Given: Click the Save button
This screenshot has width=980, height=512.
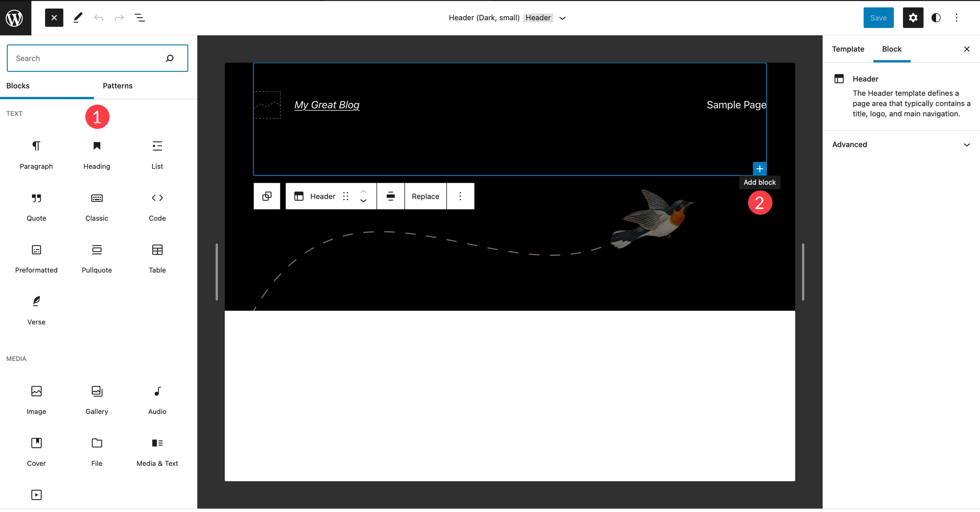Looking at the screenshot, I should pos(878,17).
